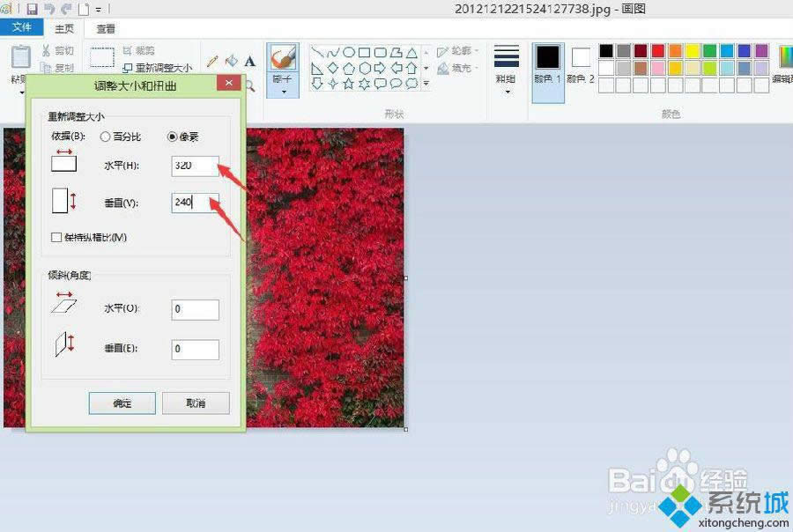Image resolution: width=793 pixels, height=532 pixels.
Task: Select the Text tool
Action: tap(249, 61)
